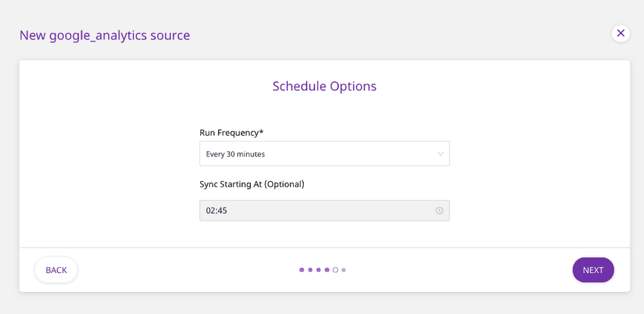Open the Run Frequency dropdown
The image size is (644, 314).
(x=324, y=154)
